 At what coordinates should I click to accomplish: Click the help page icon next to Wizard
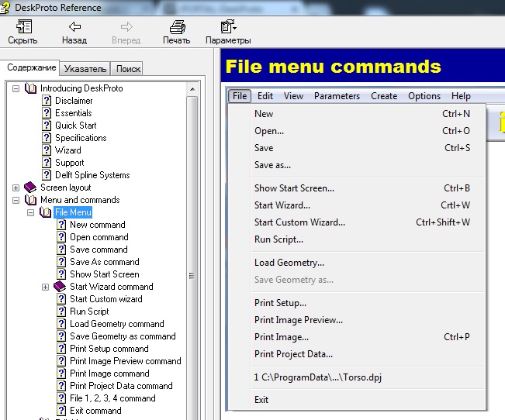[x=47, y=150]
